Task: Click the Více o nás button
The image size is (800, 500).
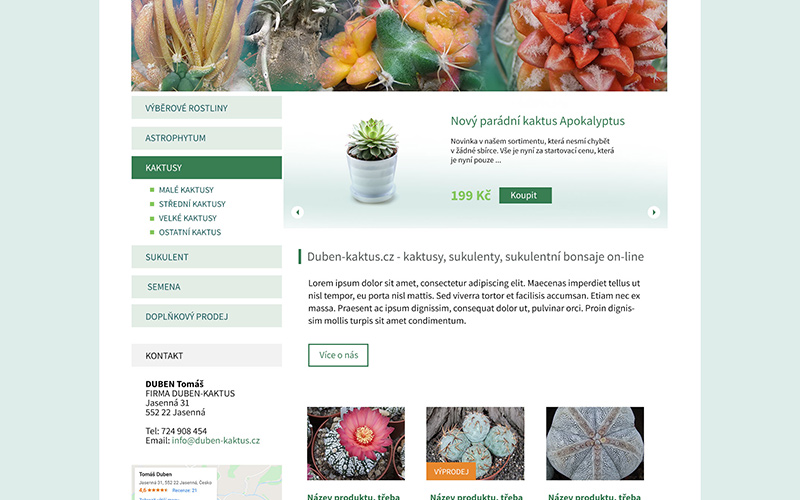Action: tap(338, 355)
